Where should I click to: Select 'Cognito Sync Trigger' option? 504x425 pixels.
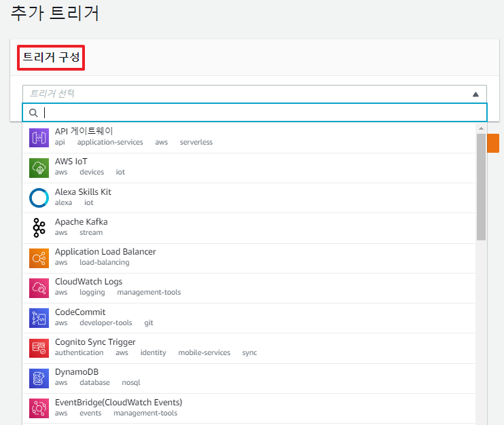[x=249, y=348]
